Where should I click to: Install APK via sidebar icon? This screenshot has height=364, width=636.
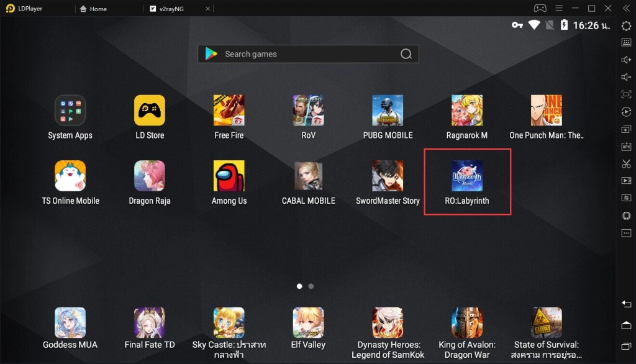click(x=626, y=147)
